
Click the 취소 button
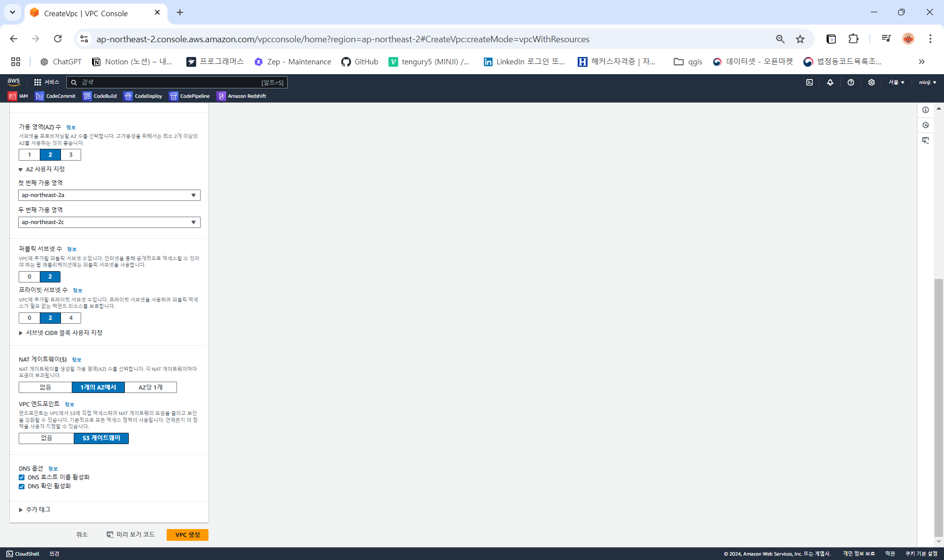(82, 534)
